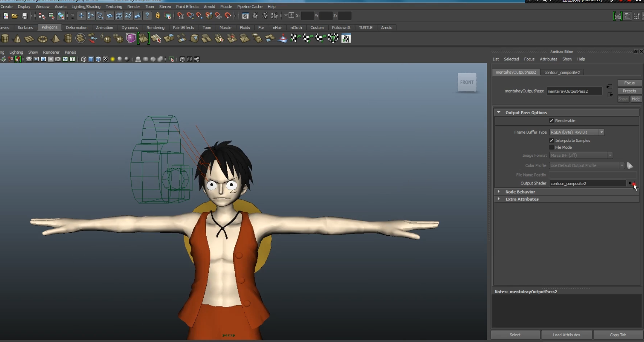The image size is (644, 342).
Task: Create a polygon cone from shelf
Action: tap(17, 38)
